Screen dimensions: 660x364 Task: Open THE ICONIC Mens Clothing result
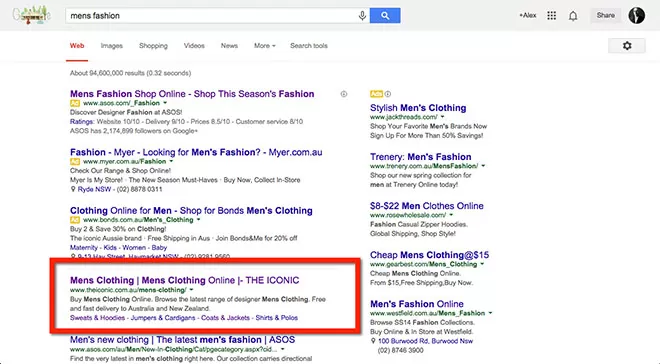coord(184,280)
